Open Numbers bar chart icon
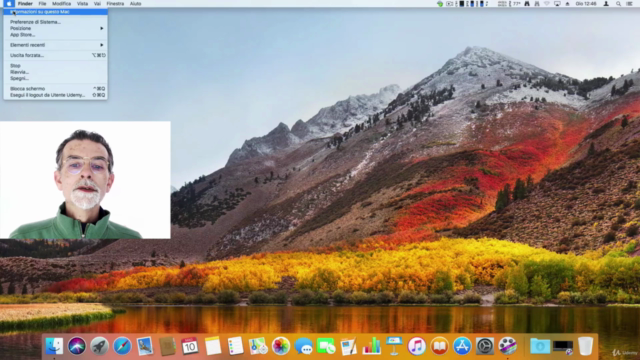Screen dimensions: 640x360 (x=371, y=346)
